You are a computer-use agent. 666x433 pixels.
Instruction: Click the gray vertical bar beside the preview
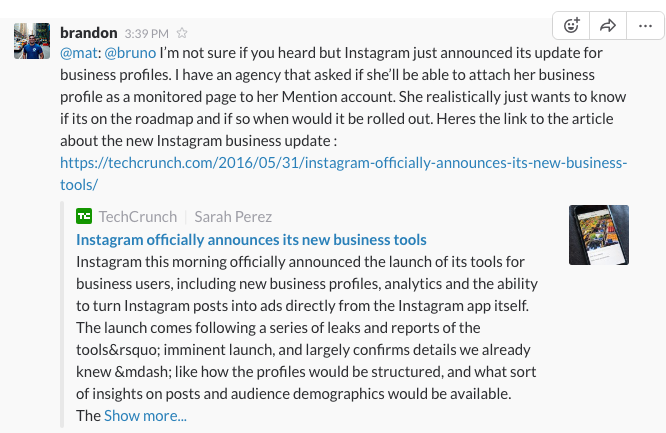62,314
